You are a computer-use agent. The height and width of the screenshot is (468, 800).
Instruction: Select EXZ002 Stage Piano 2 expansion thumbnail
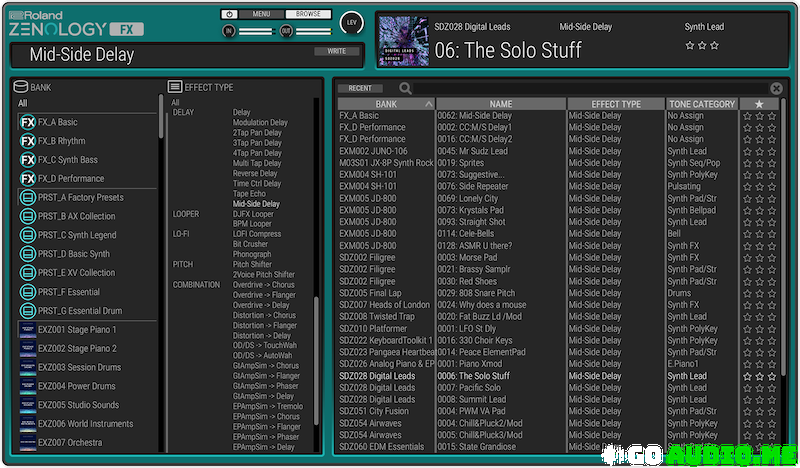tap(28, 349)
